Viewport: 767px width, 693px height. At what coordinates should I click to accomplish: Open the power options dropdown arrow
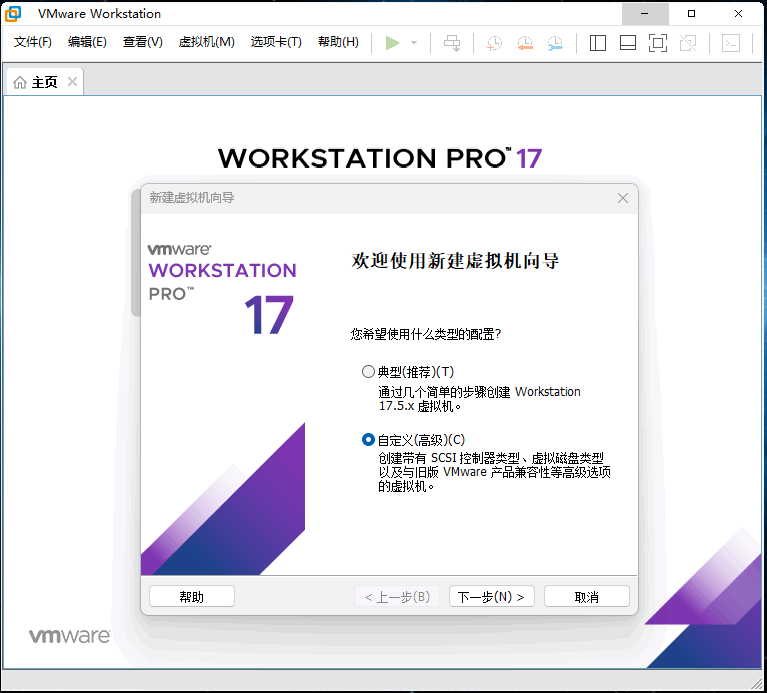(414, 43)
